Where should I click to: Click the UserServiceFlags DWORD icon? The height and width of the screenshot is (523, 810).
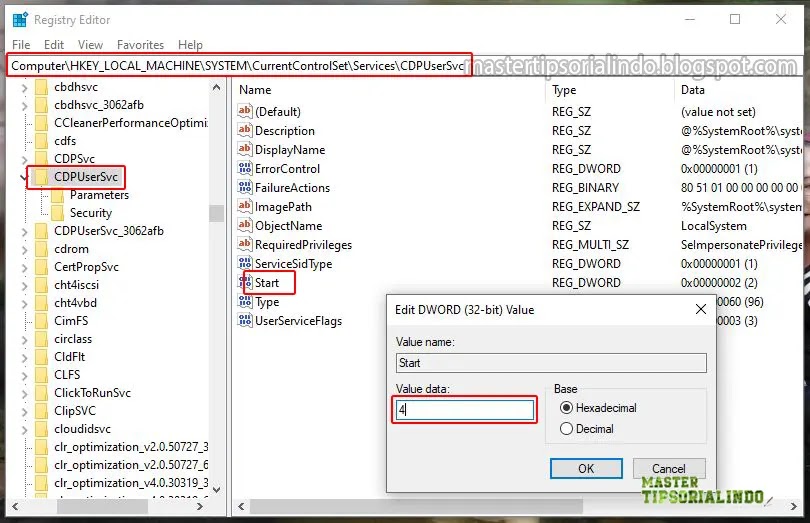244,321
